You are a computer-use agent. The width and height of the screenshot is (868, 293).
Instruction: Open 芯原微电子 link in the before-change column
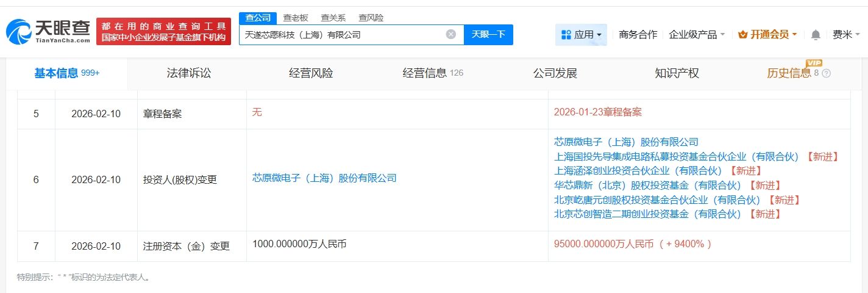(x=324, y=178)
